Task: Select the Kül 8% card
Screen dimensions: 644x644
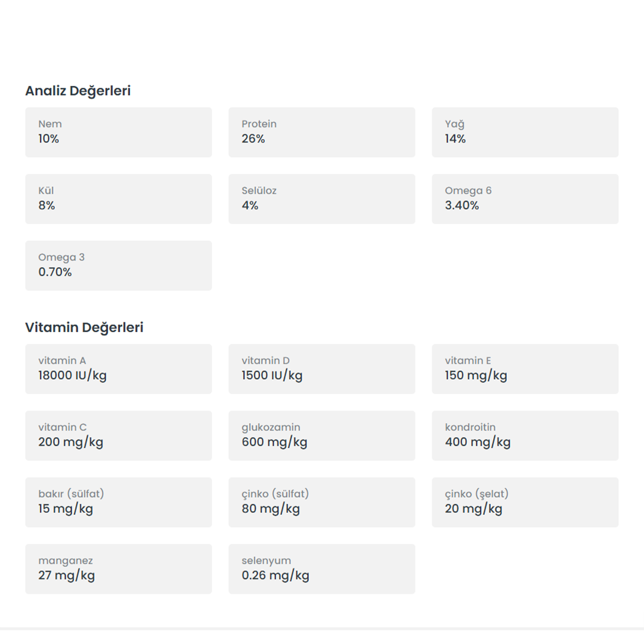Action: (118, 199)
